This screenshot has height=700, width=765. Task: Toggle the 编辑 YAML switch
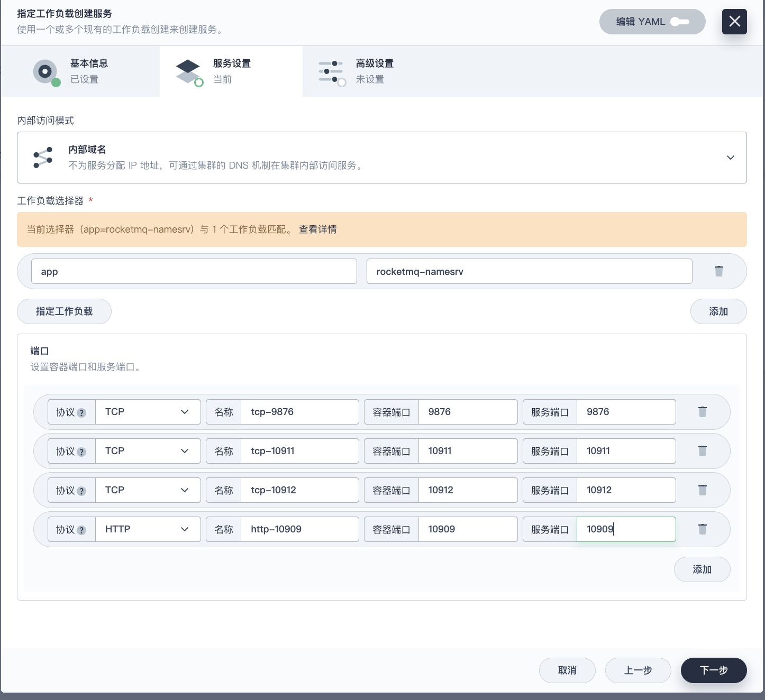point(679,22)
